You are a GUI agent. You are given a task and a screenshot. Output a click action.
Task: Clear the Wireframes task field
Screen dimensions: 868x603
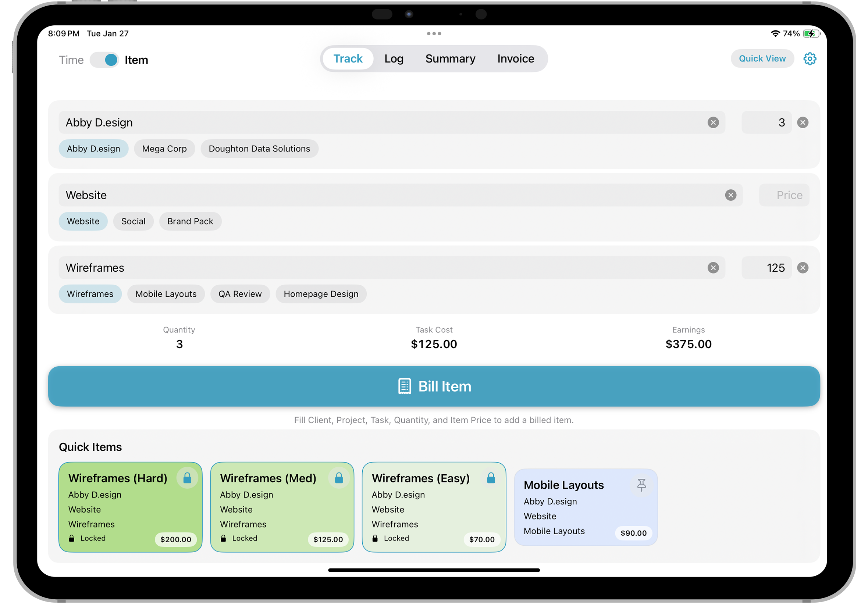point(713,268)
